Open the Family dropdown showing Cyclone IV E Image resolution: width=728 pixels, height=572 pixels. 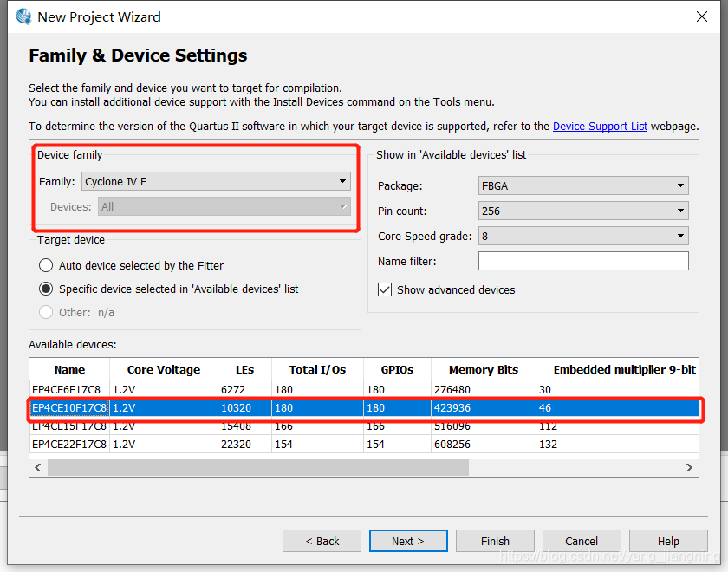click(216, 181)
